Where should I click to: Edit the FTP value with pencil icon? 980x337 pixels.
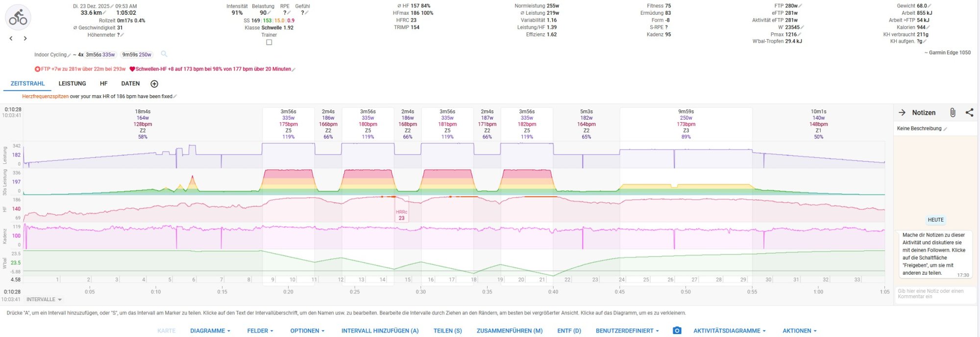tap(800, 6)
